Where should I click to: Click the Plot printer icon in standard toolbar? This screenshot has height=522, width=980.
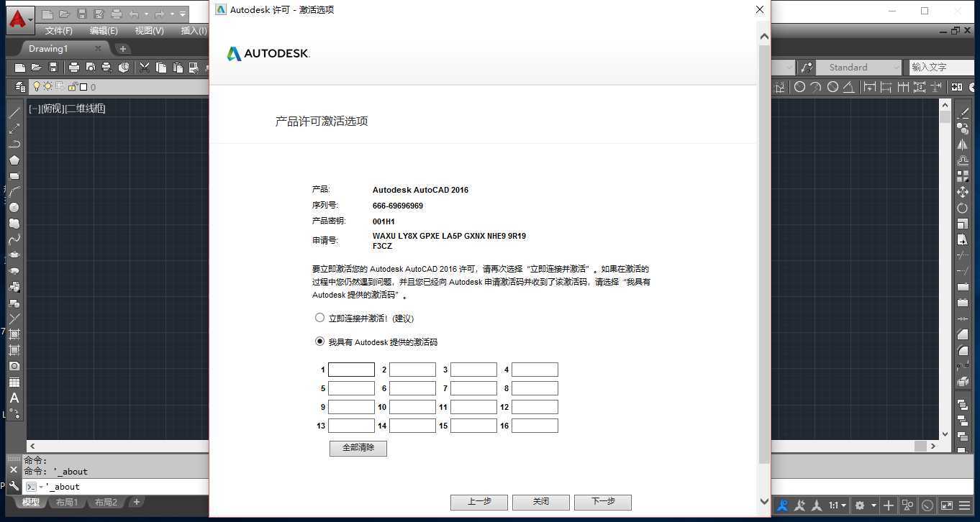click(x=73, y=67)
